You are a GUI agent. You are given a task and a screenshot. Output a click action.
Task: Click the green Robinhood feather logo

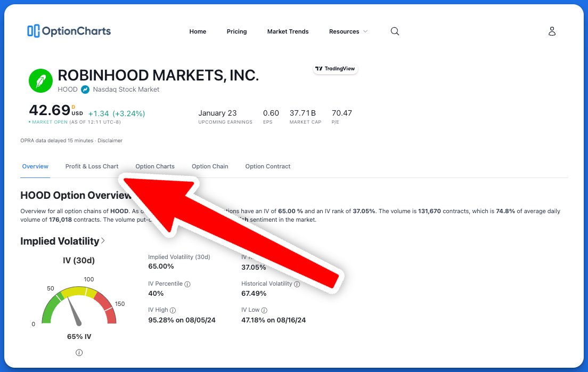[41, 81]
